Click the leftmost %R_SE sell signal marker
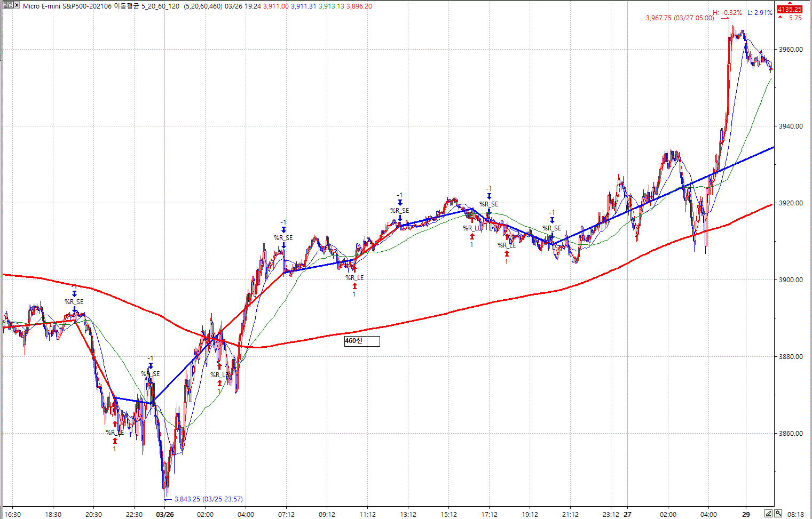Screen dimensions: 812x519 click(x=74, y=294)
